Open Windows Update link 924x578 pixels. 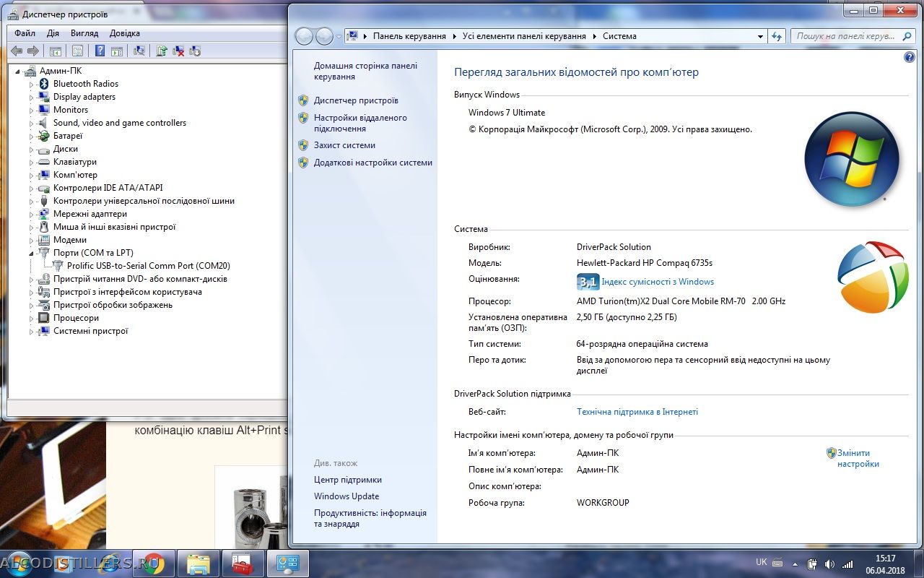(x=346, y=496)
